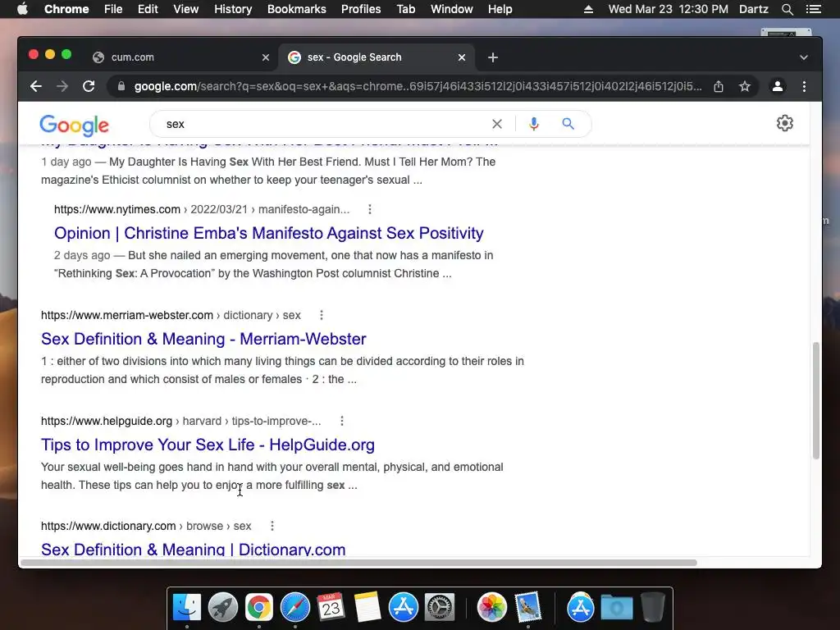Open Christine Emba's Manifesto opinion link
840x630 pixels.
click(269, 233)
